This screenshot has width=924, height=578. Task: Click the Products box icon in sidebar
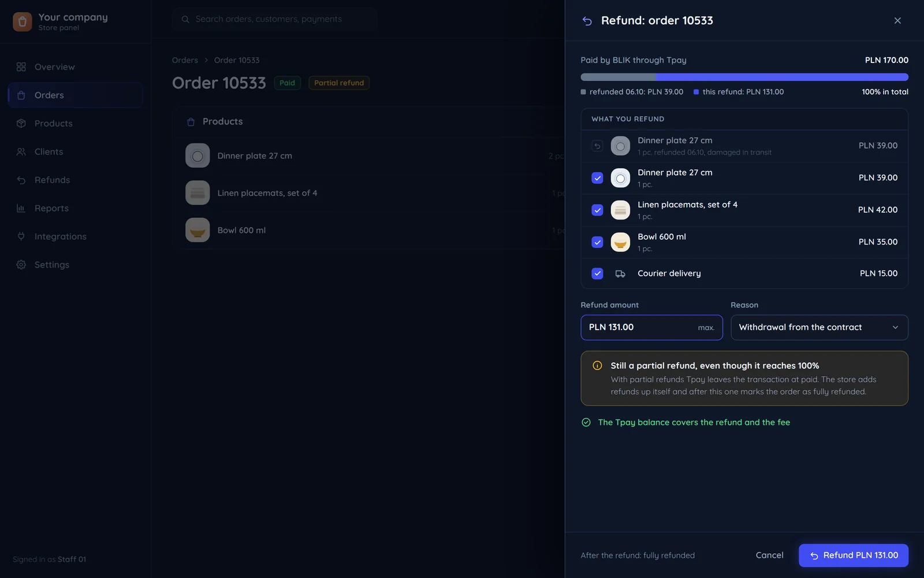(21, 124)
